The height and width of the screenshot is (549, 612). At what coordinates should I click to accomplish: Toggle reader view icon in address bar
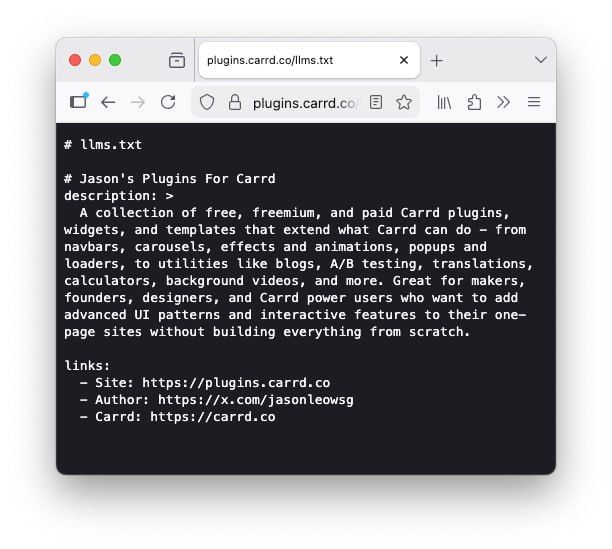point(375,103)
